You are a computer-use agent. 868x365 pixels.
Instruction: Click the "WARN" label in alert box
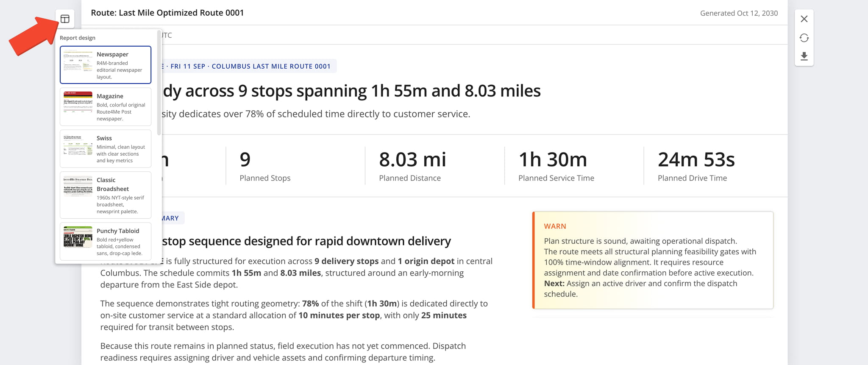555,226
